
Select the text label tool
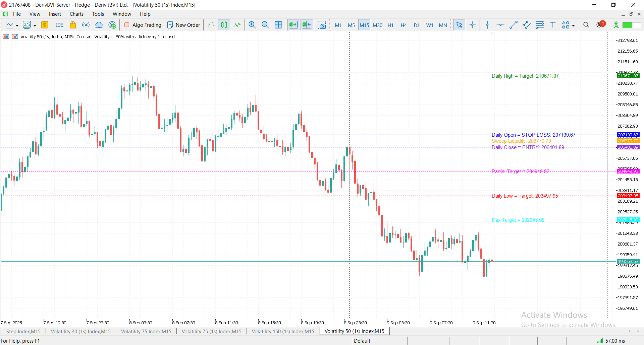[553, 25]
